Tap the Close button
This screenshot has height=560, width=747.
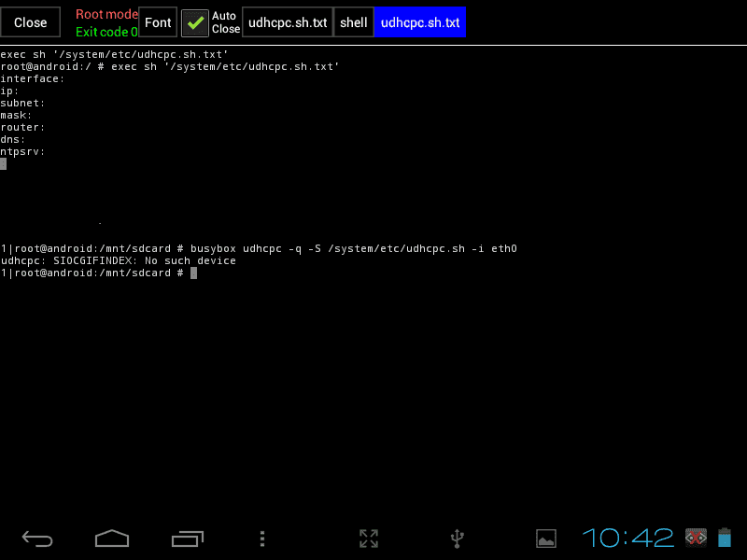31,21
